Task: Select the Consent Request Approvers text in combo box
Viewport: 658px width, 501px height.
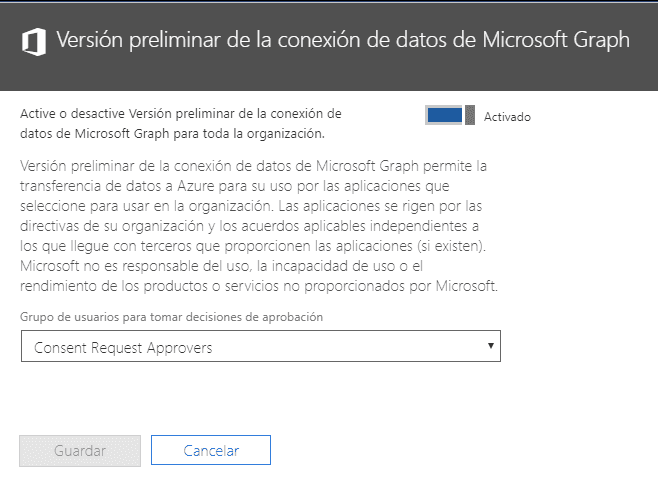Action: [x=123, y=348]
